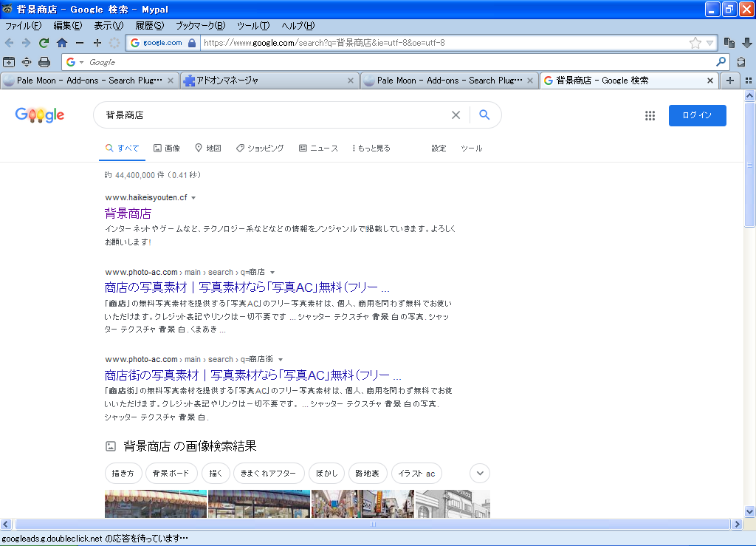Screen dimensions: 756x546
Task: Open the 背景商店 result link
Action: [128, 214]
